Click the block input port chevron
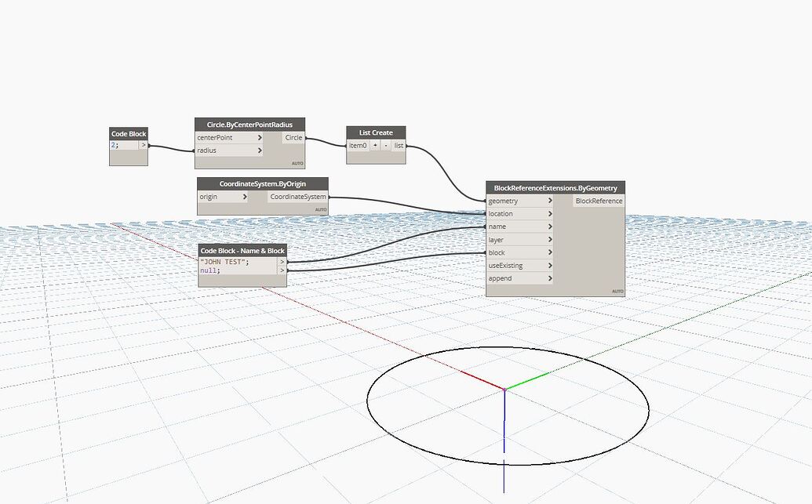812x504 pixels. pyautogui.click(x=548, y=252)
